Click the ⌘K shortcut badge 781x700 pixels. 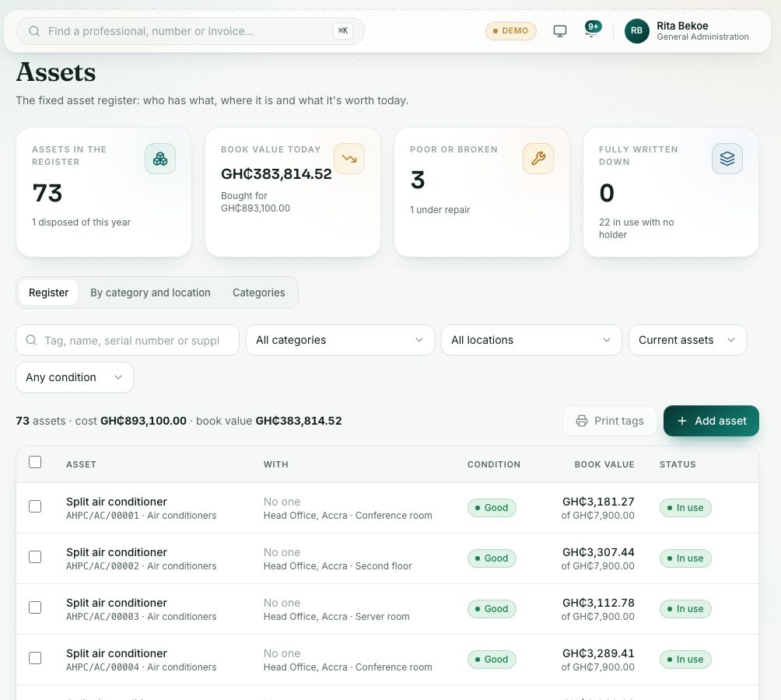tap(343, 31)
